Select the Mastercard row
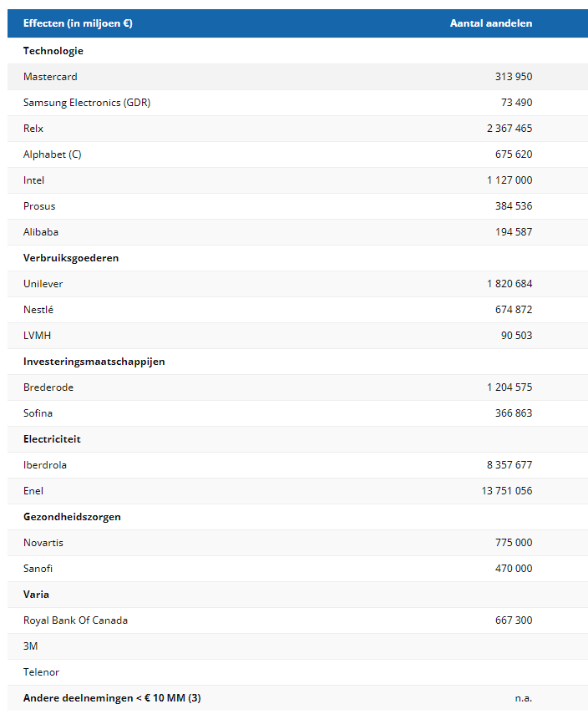Screen dimensions: 588x714 (x=297, y=77)
